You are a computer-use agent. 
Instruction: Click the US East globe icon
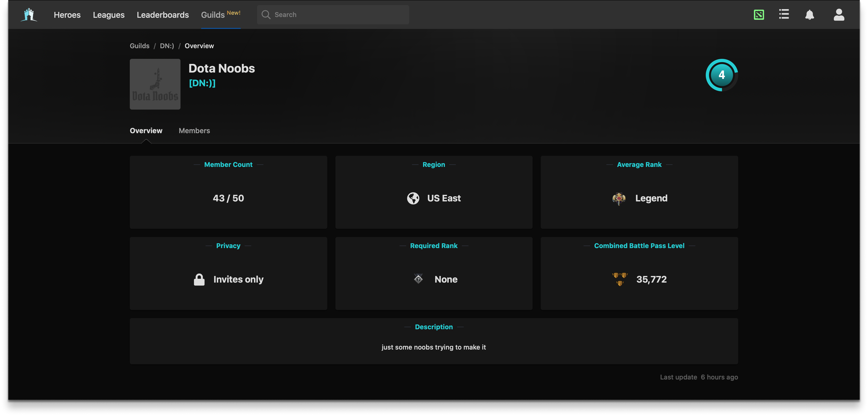(x=413, y=198)
